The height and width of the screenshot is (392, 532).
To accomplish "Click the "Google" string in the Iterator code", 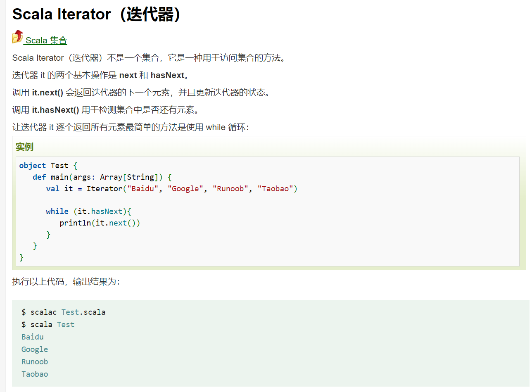I will pyautogui.click(x=185, y=189).
